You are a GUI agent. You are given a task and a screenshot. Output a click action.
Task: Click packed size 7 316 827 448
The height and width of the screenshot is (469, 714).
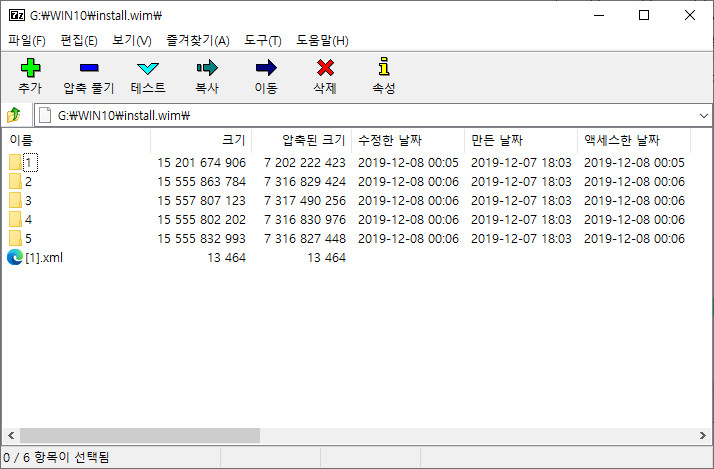(x=305, y=239)
